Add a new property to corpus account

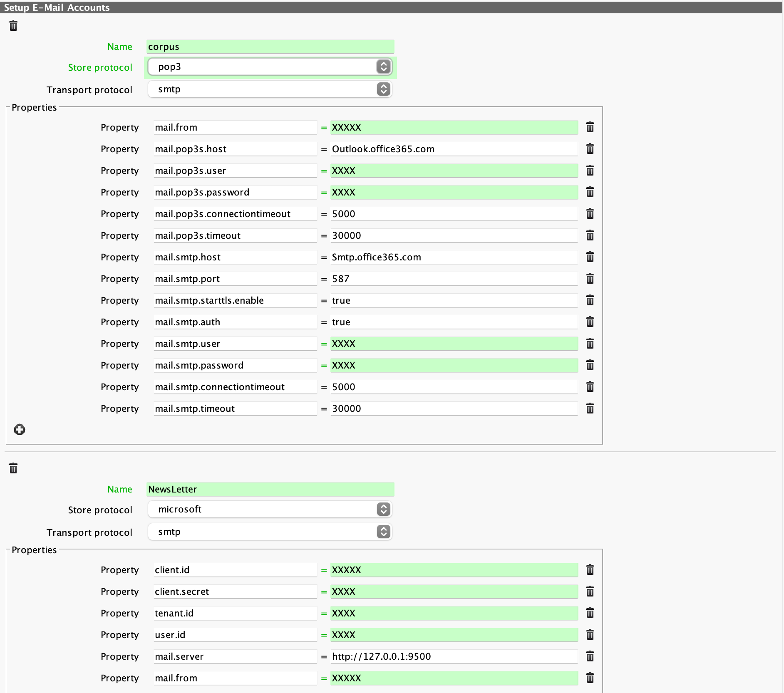[19, 430]
